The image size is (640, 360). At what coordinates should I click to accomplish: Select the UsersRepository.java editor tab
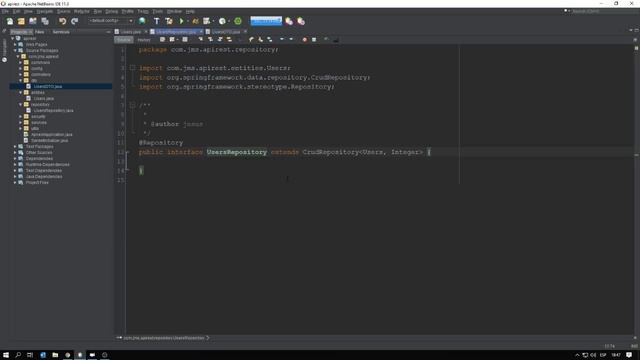(x=176, y=31)
